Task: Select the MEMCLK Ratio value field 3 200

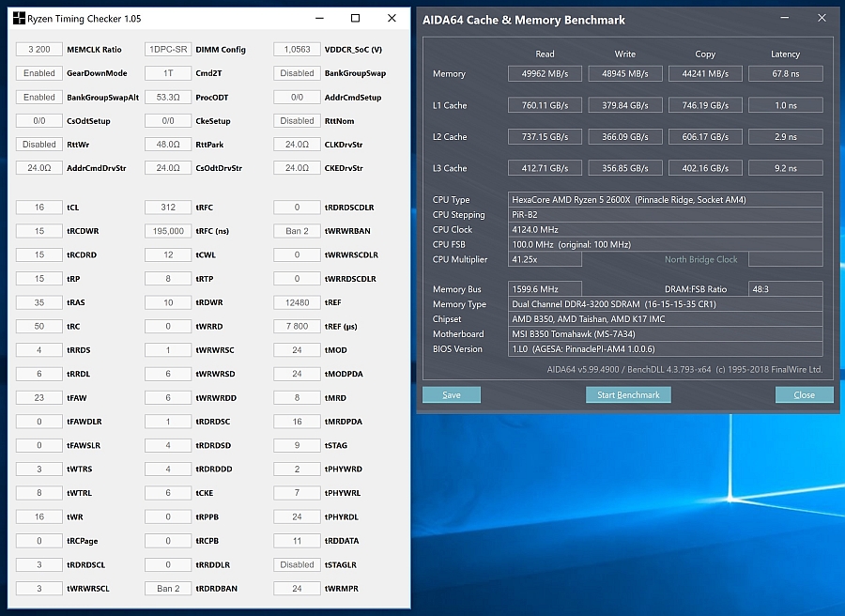Action: (x=39, y=50)
